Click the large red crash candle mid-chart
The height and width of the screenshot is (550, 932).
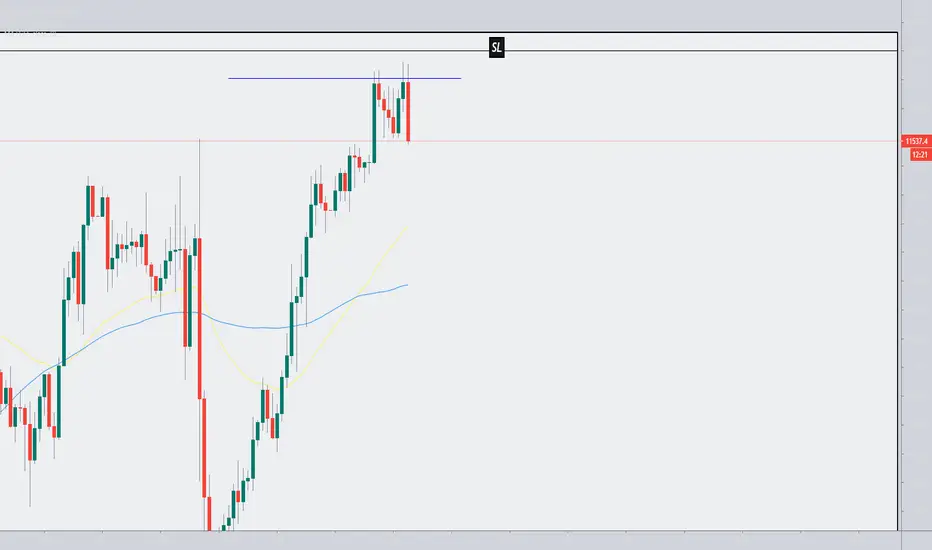tap(199, 318)
